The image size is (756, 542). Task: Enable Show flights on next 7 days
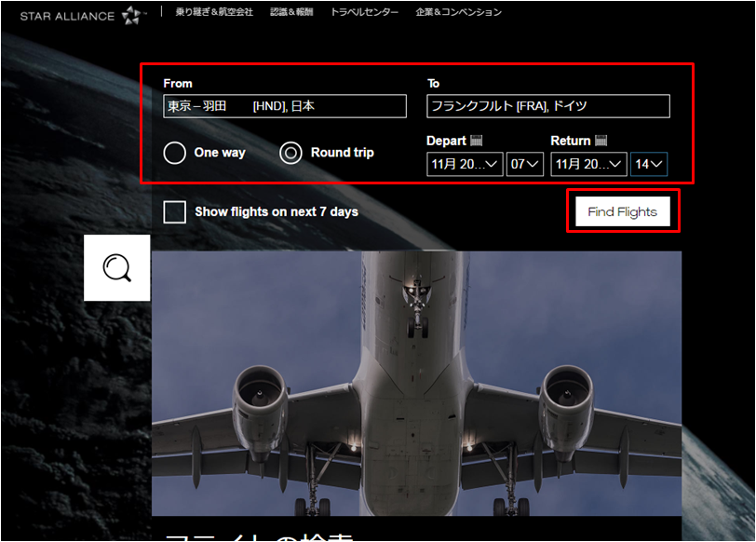174,211
